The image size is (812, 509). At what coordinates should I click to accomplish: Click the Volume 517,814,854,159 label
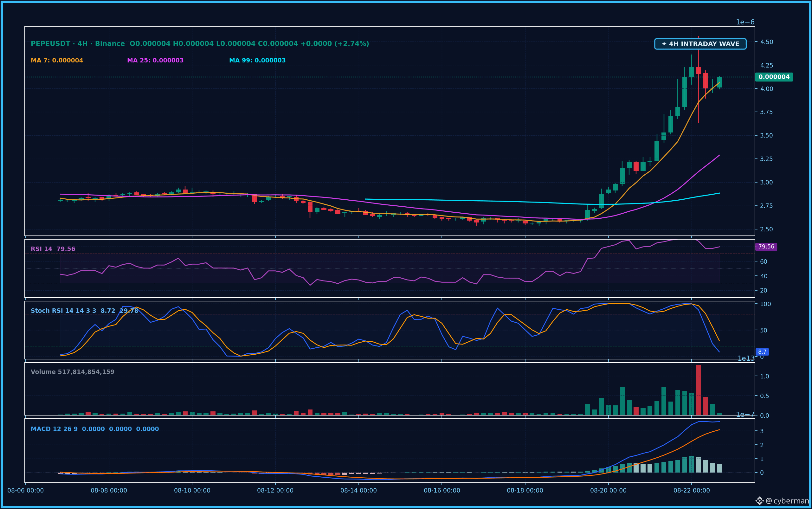coord(72,372)
